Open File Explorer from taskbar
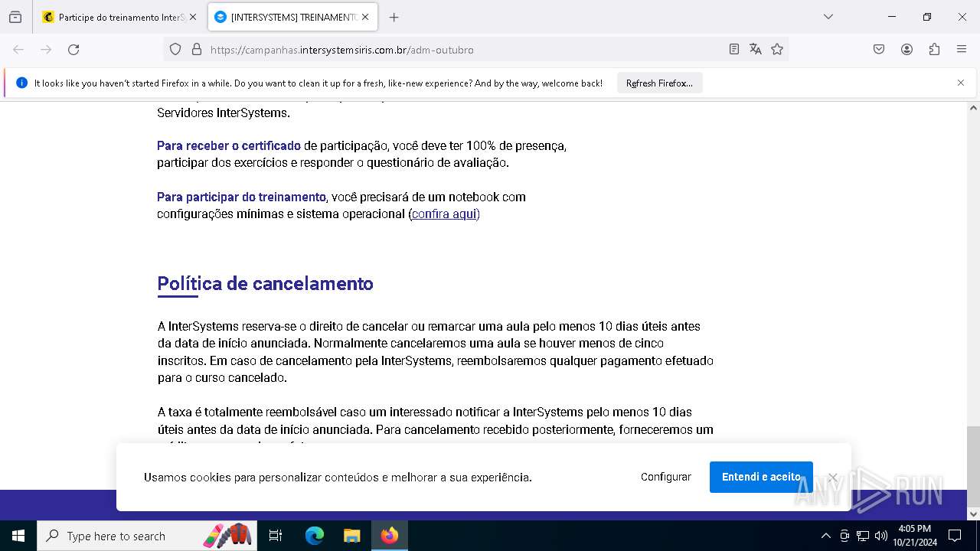This screenshot has height=551, width=980. (x=351, y=536)
